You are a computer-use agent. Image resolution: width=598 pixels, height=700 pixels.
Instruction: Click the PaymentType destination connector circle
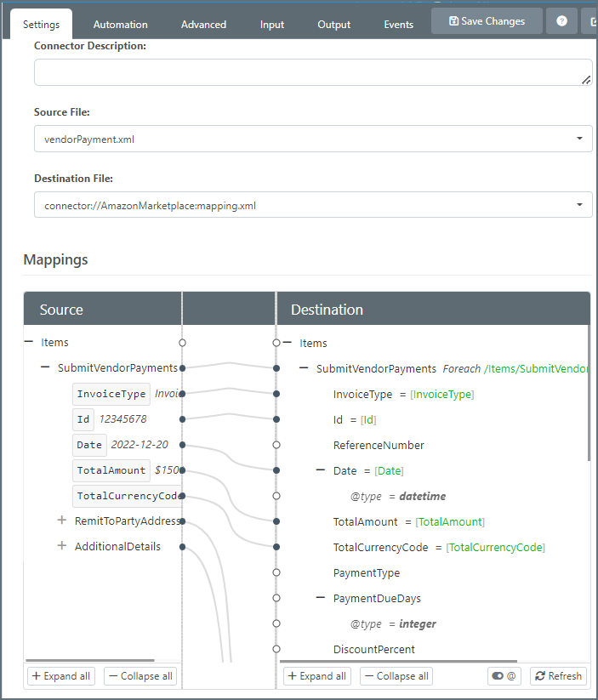[276, 572]
